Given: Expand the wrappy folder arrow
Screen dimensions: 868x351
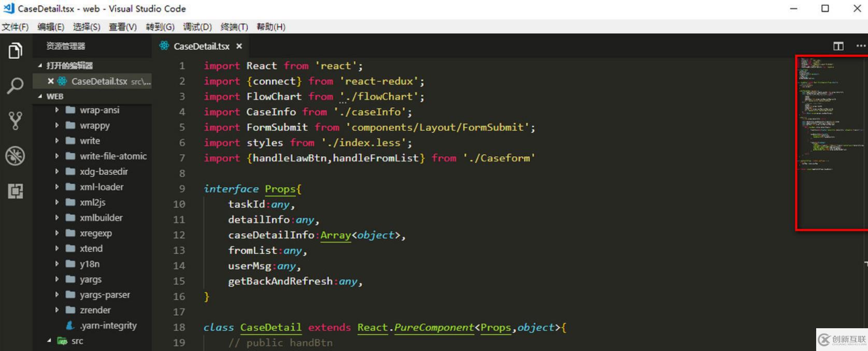Looking at the screenshot, I should pos(57,125).
